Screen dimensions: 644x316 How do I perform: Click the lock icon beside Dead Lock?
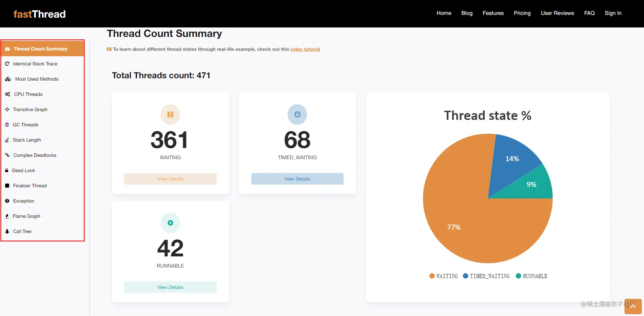click(x=6, y=170)
